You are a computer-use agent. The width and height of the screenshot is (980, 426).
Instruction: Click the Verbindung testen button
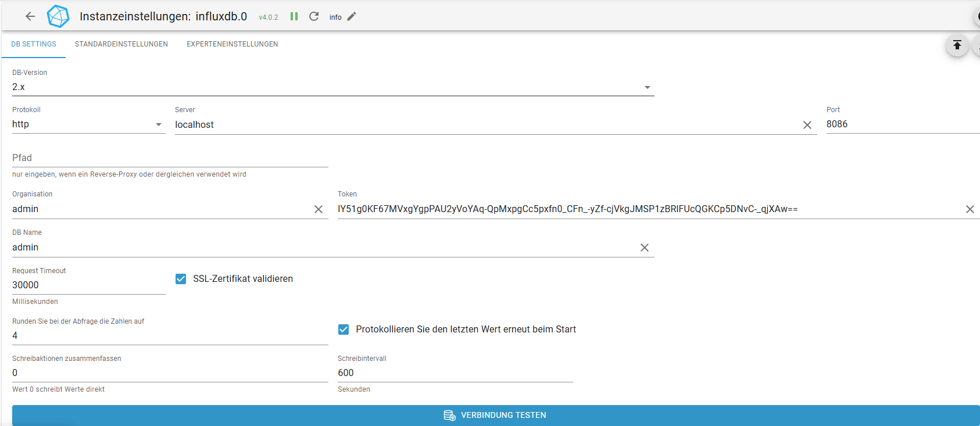coord(496,415)
